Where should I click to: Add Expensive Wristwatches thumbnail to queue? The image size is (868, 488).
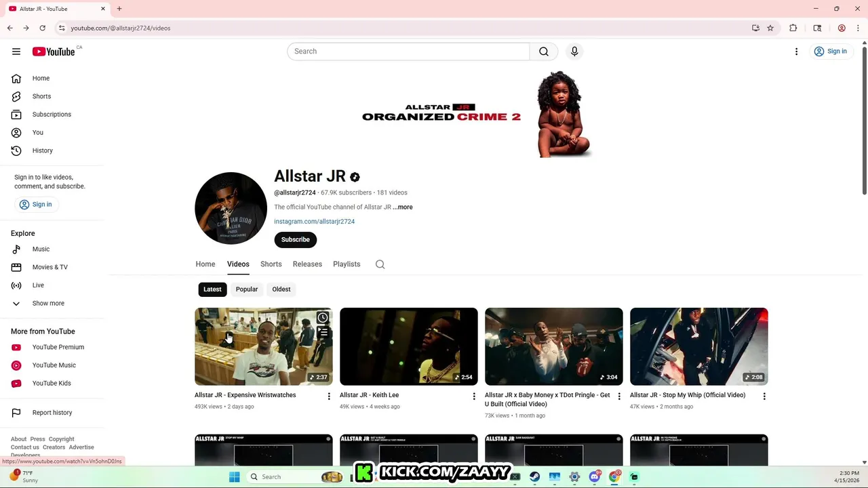pos(323,333)
